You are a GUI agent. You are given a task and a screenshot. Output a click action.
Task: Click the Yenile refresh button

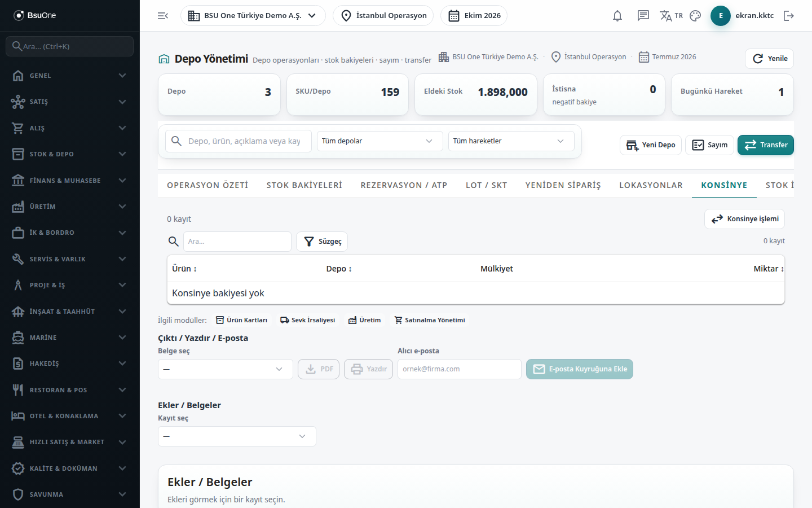(x=769, y=59)
